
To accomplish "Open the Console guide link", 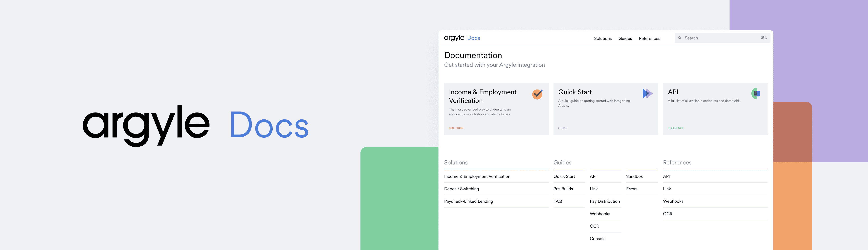I will point(597,239).
